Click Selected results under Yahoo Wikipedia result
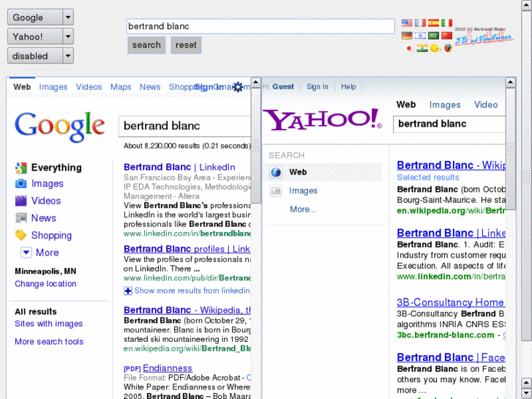Image resolution: width=532 pixels, height=399 pixels. point(428,178)
